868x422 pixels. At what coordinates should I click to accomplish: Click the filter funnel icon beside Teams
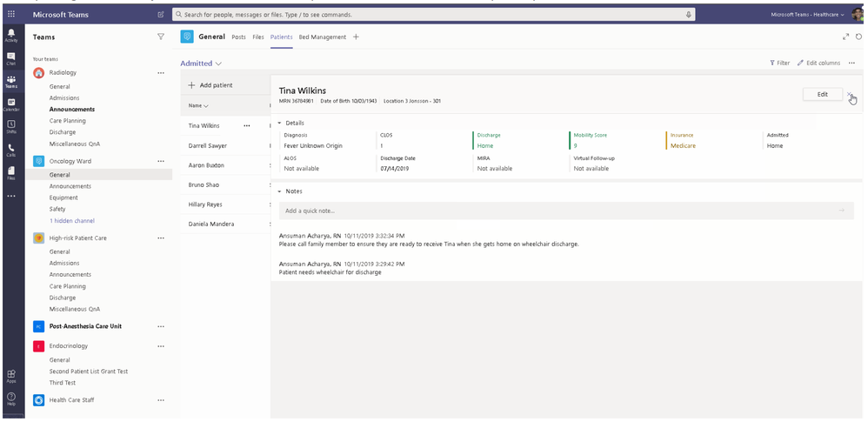(x=161, y=37)
